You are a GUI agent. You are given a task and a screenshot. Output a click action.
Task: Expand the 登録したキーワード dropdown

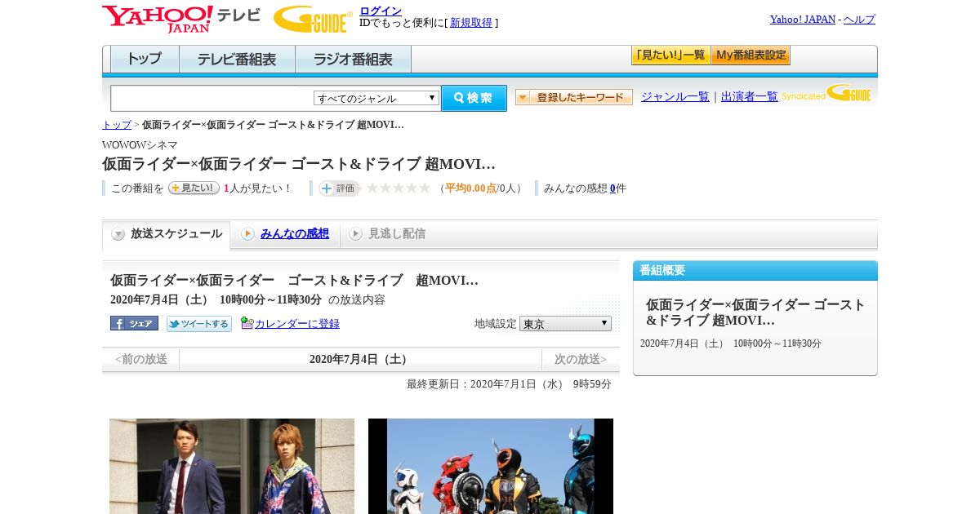pyautogui.click(x=574, y=97)
